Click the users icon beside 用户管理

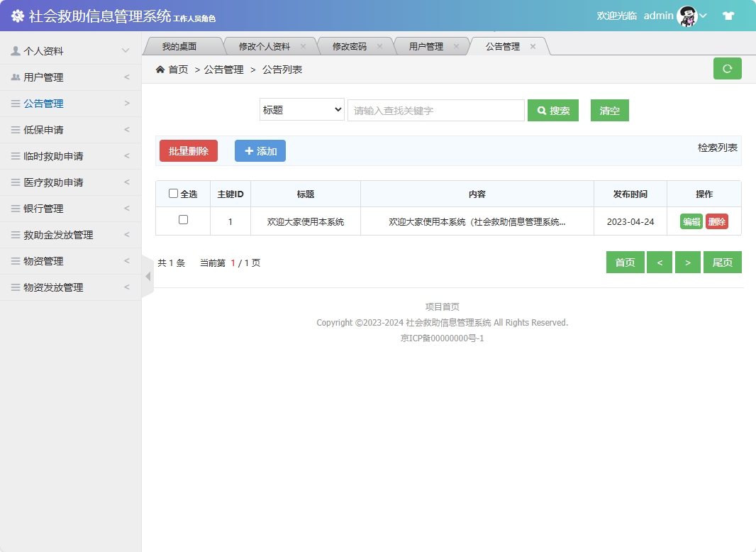(x=16, y=77)
